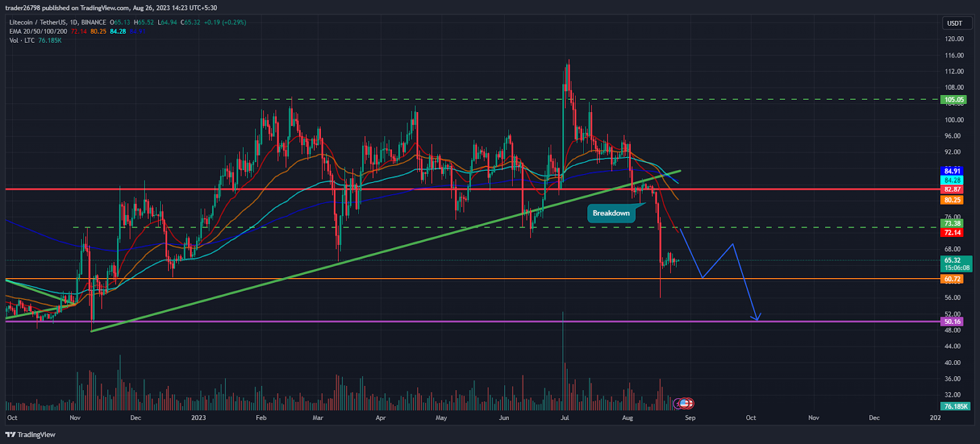Click the 76.185K volume label on the price axis
Image resolution: width=980 pixels, height=444 pixels.
pos(956,406)
